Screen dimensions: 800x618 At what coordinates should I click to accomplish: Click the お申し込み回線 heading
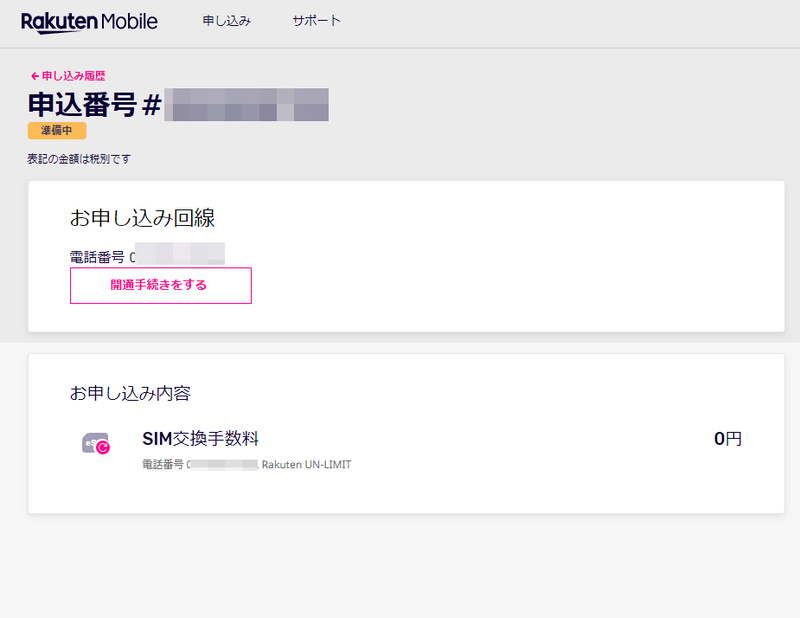(x=142, y=218)
